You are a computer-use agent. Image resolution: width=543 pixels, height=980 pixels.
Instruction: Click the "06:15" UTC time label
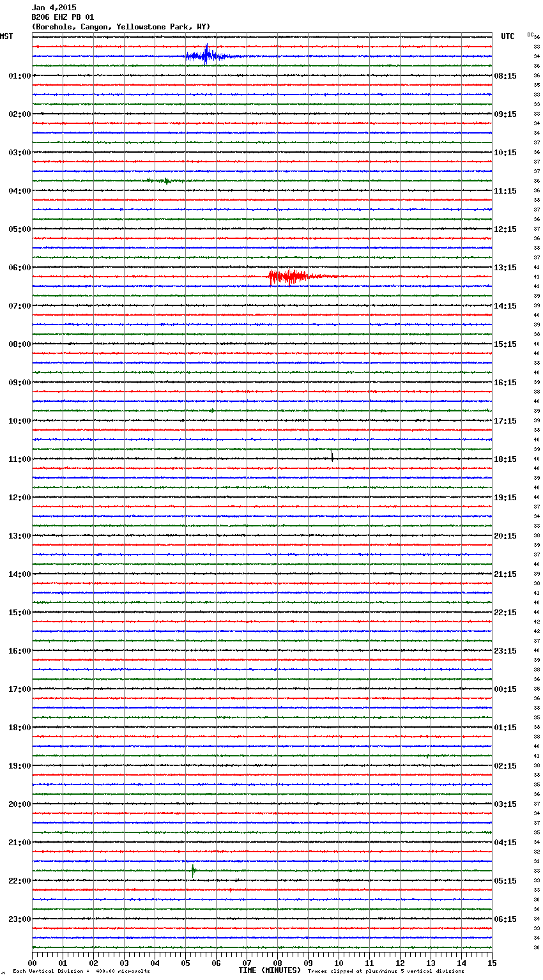point(505,919)
